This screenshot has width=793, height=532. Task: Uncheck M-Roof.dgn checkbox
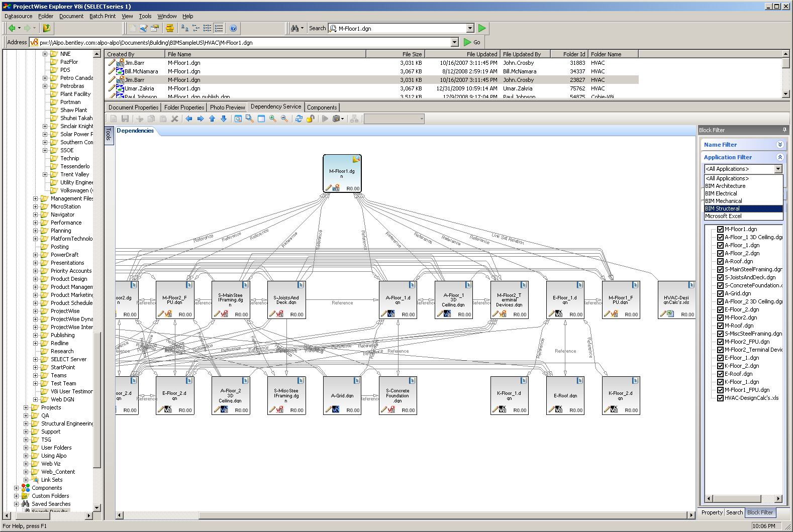tap(720, 326)
